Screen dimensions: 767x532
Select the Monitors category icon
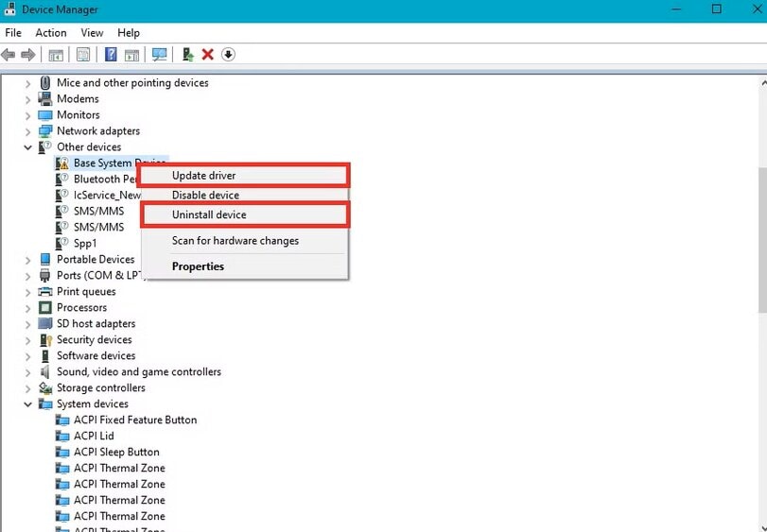pos(45,115)
